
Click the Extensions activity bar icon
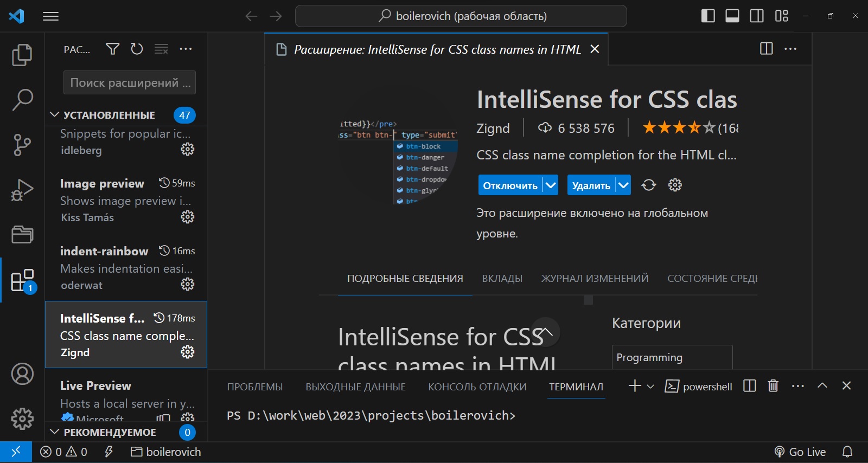pos(22,280)
